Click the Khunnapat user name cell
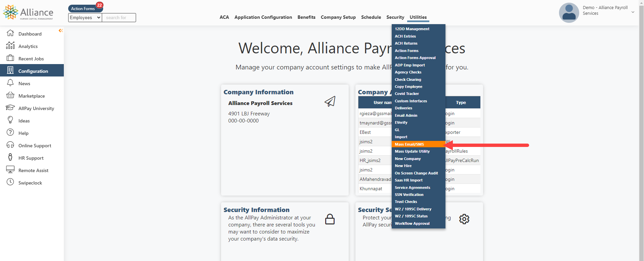Image resolution: width=644 pixels, height=261 pixels. coord(375,189)
